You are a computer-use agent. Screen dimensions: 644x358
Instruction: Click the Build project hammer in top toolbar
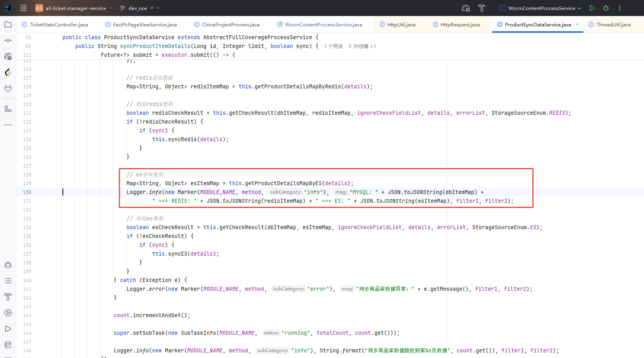pyautogui.click(x=482, y=8)
